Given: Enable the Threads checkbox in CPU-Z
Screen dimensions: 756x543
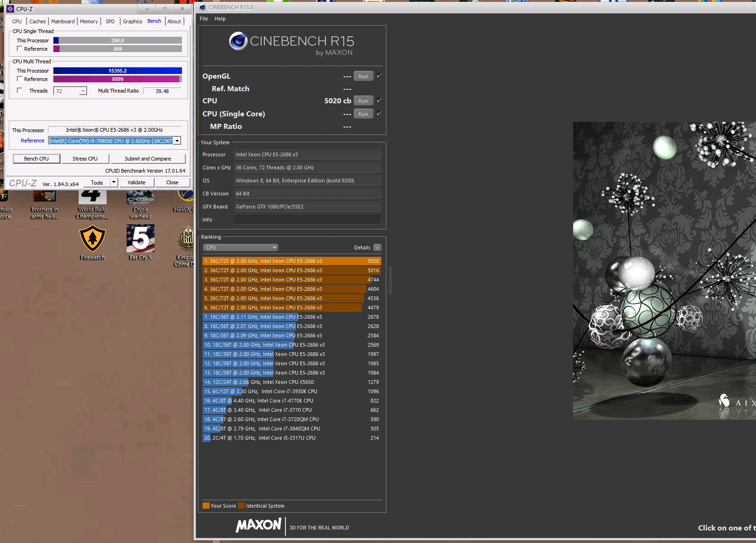Looking at the screenshot, I should [x=20, y=90].
